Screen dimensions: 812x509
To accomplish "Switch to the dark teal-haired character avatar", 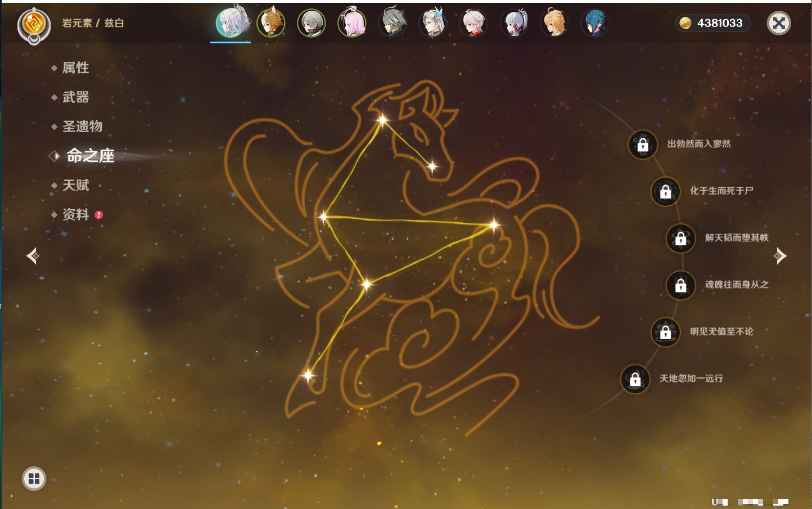I will click(x=595, y=23).
